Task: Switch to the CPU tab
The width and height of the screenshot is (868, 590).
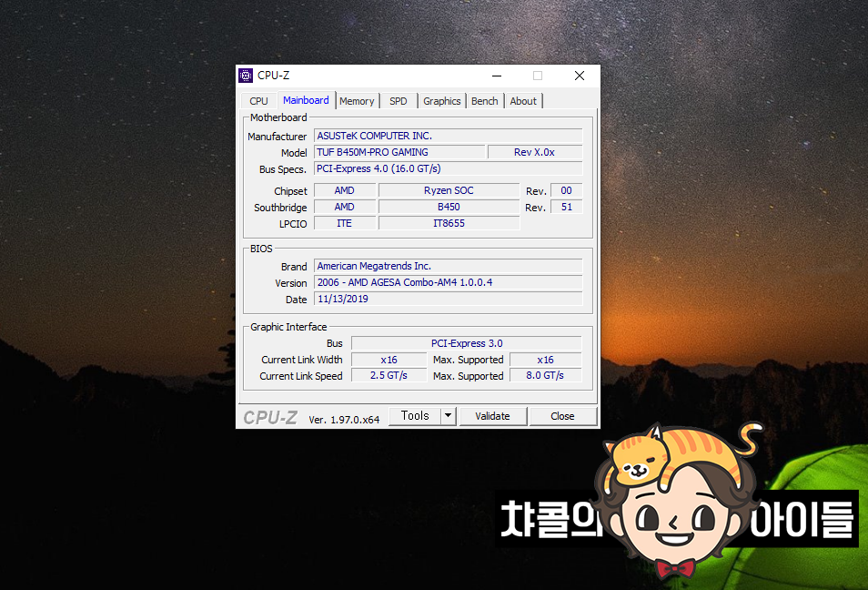Action: (x=258, y=101)
